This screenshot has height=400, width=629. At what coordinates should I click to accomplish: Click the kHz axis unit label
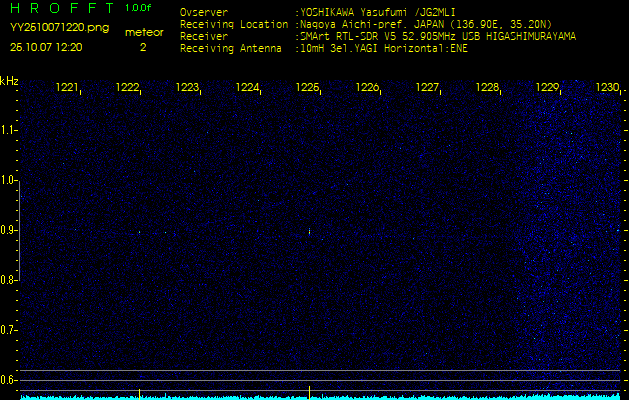(9, 80)
